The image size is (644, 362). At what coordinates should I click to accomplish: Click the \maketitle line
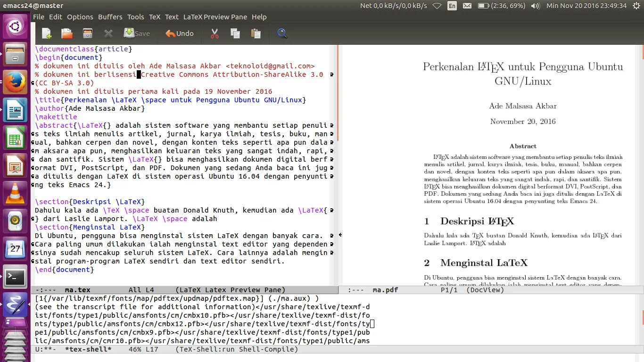click(56, 117)
